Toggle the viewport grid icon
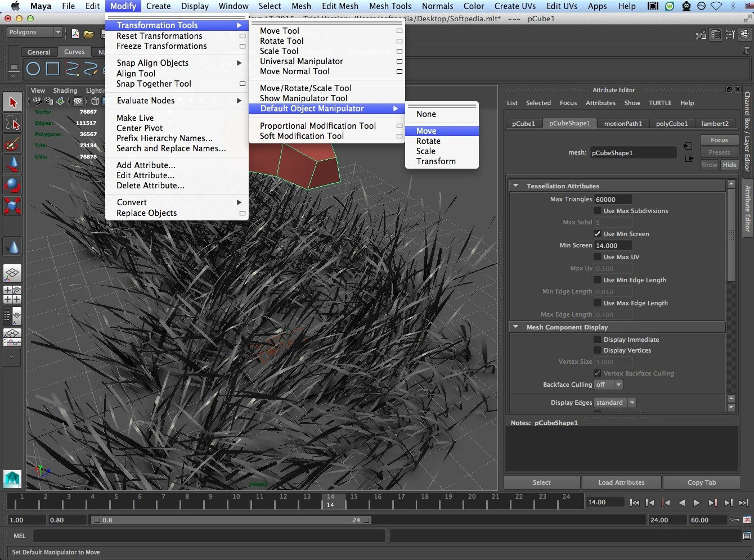The height and width of the screenshot is (560, 754). point(78,101)
